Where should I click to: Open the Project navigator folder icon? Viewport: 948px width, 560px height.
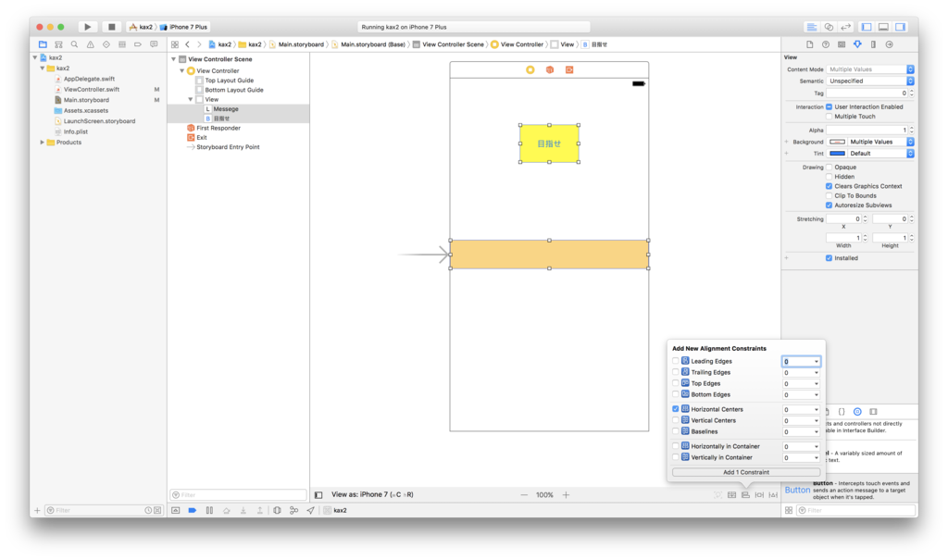coord(43,44)
